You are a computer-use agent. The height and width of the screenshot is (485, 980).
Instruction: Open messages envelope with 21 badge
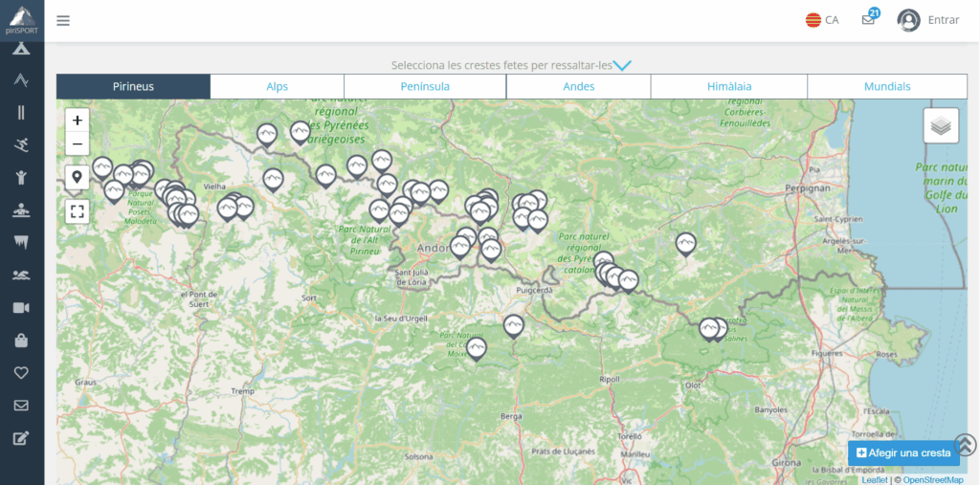(869, 19)
